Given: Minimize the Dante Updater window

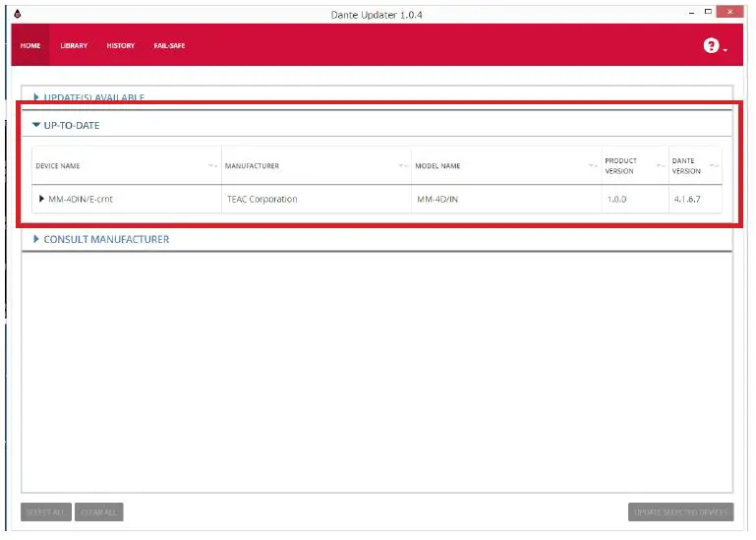Looking at the screenshot, I should tap(692, 12).
